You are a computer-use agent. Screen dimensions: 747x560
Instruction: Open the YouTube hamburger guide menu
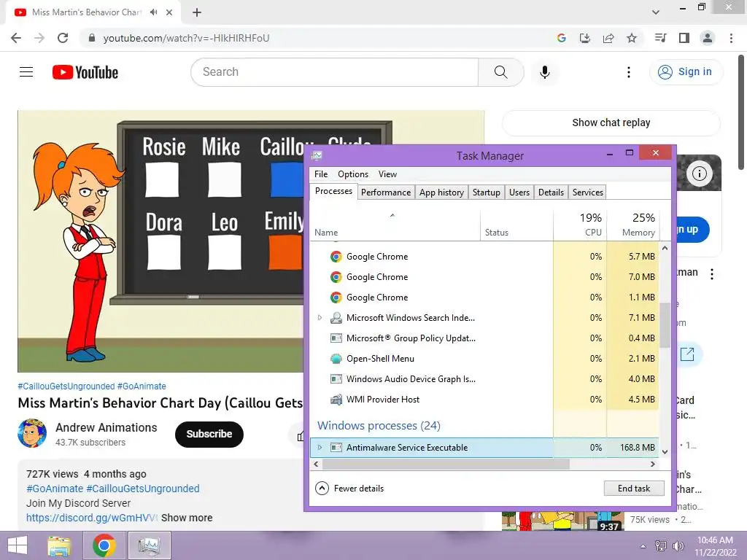point(26,72)
